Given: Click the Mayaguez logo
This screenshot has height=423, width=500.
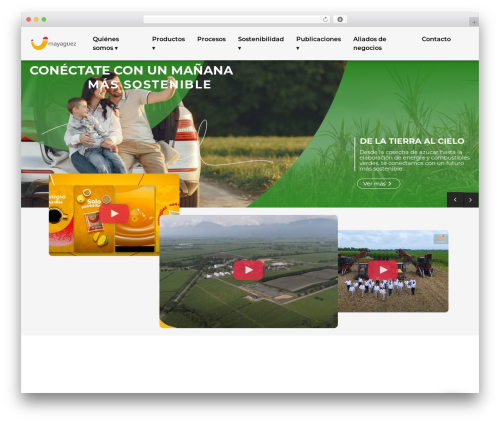Looking at the screenshot, I should click(53, 43).
